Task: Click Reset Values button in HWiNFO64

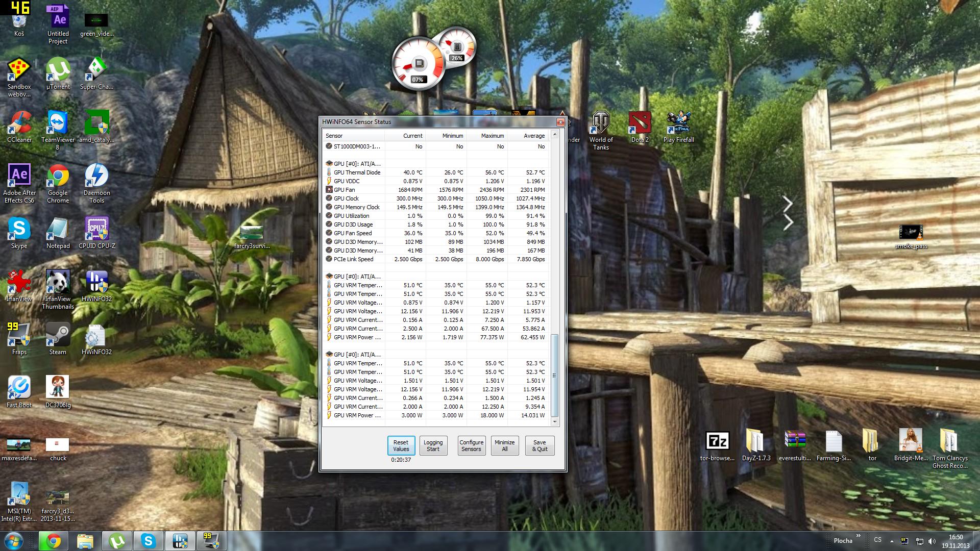Action: point(401,446)
